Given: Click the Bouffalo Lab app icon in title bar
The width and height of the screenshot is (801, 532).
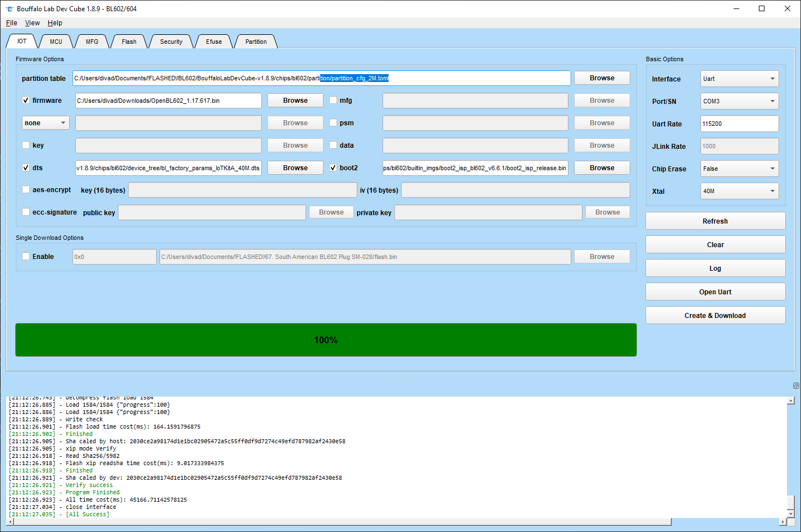Looking at the screenshot, I should coord(9,8).
